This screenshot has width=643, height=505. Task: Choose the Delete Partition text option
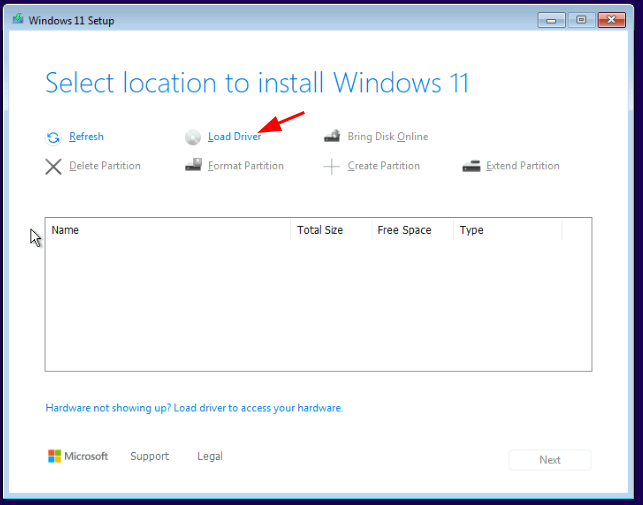[105, 166]
